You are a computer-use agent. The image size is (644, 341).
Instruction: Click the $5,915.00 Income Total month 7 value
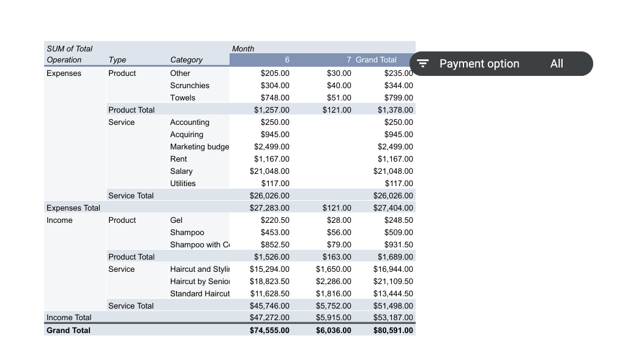pyautogui.click(x=334, y=318)
